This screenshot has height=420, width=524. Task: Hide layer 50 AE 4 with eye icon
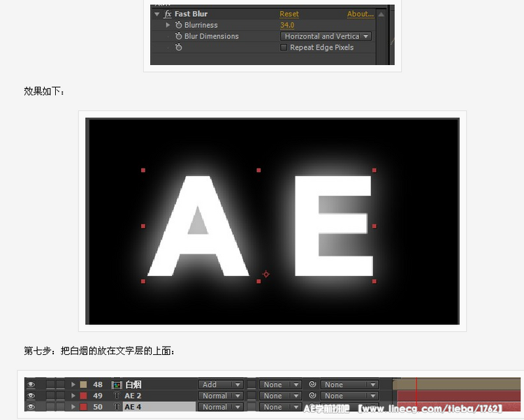coord(31,407)
